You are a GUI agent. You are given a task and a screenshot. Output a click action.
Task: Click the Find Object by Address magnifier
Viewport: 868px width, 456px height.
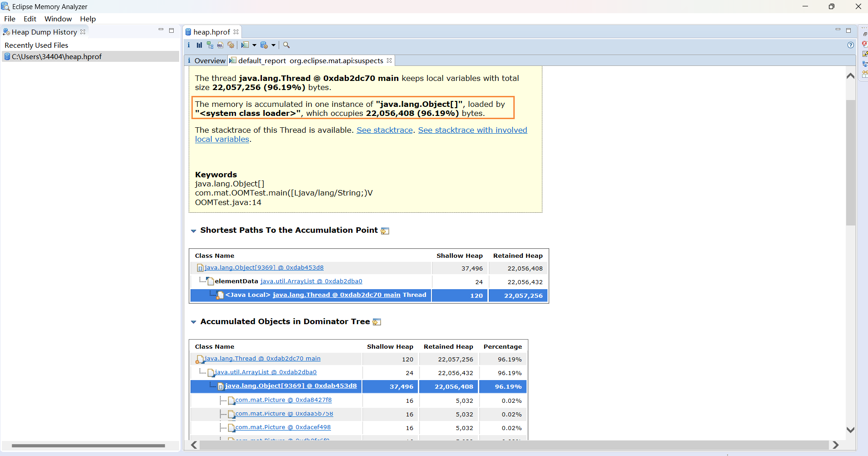(x=286, y=45)
